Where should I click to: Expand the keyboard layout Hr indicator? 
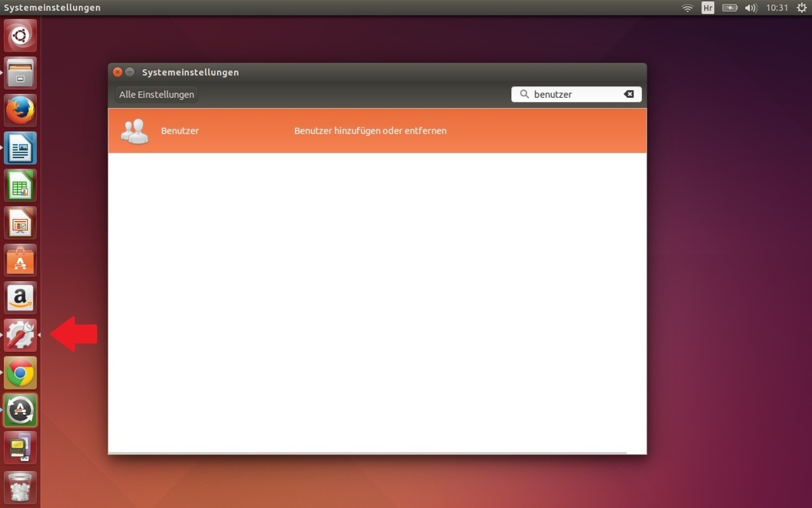(708, 8)
